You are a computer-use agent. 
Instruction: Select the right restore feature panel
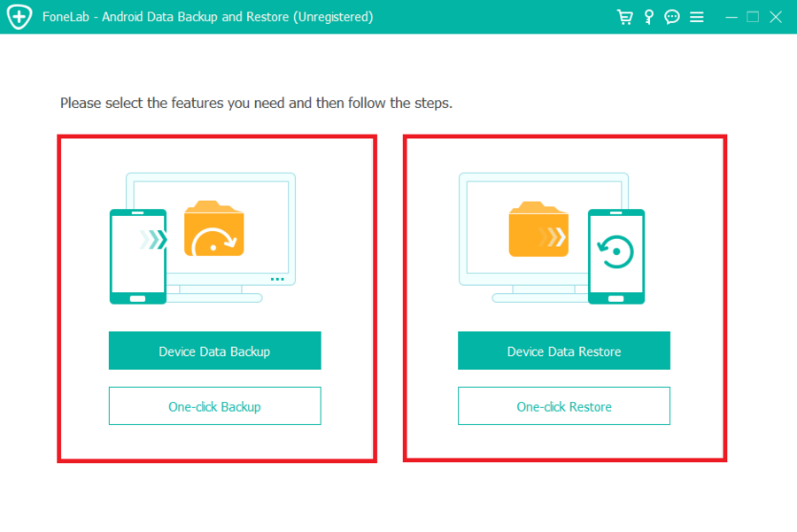564,298
